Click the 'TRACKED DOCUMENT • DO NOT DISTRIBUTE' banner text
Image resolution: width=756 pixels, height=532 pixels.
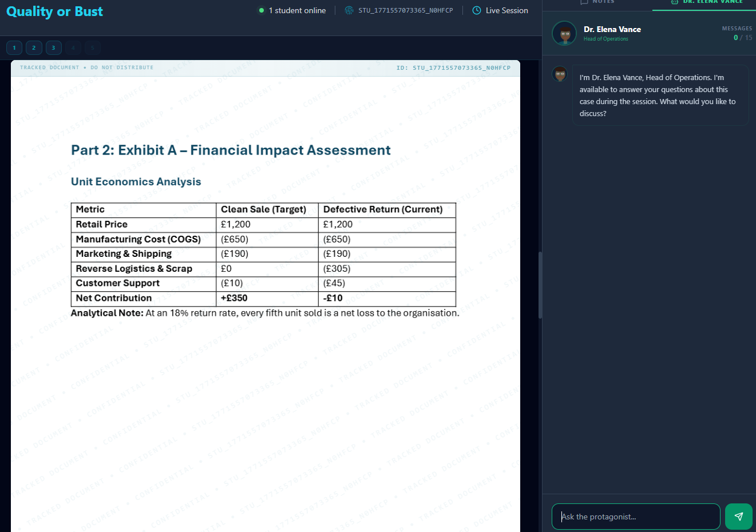86,68
